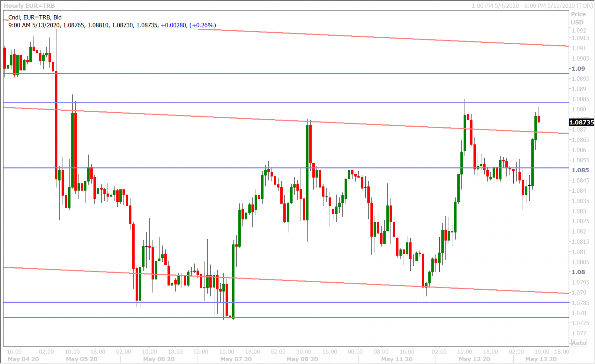Image resolution: width=595 pixels, height=364 pixels.
Task: Click the '+0.00280' change value
Action: click(173, 25)
